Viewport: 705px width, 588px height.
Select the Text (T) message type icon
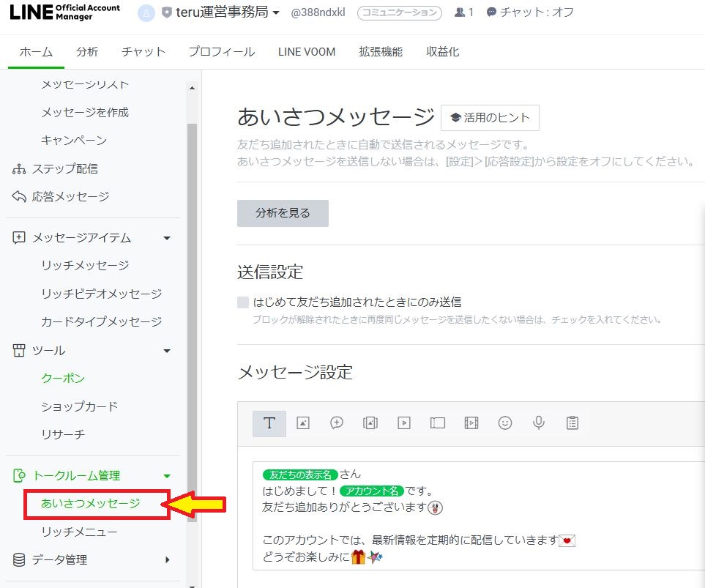pyautogui.click(x=269, y=423)
